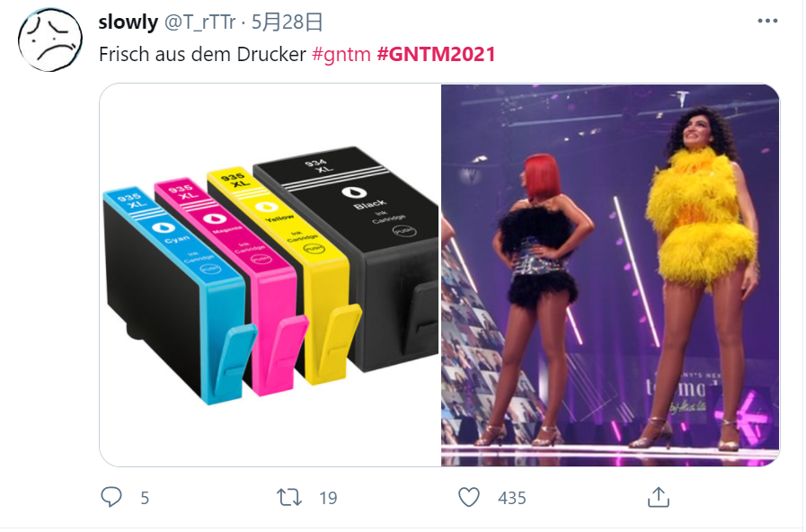Click the display name slowly
Viewport: 806px width, 532px height.
[x=128, y=22]
